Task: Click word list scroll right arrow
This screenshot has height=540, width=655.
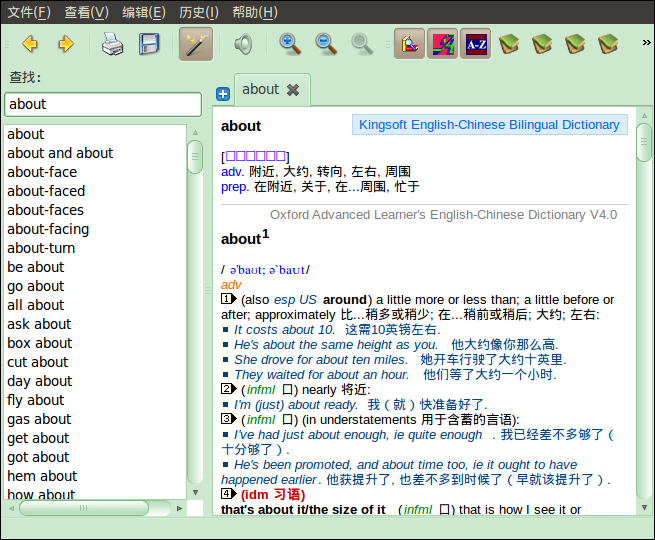Action: point(180,508)
